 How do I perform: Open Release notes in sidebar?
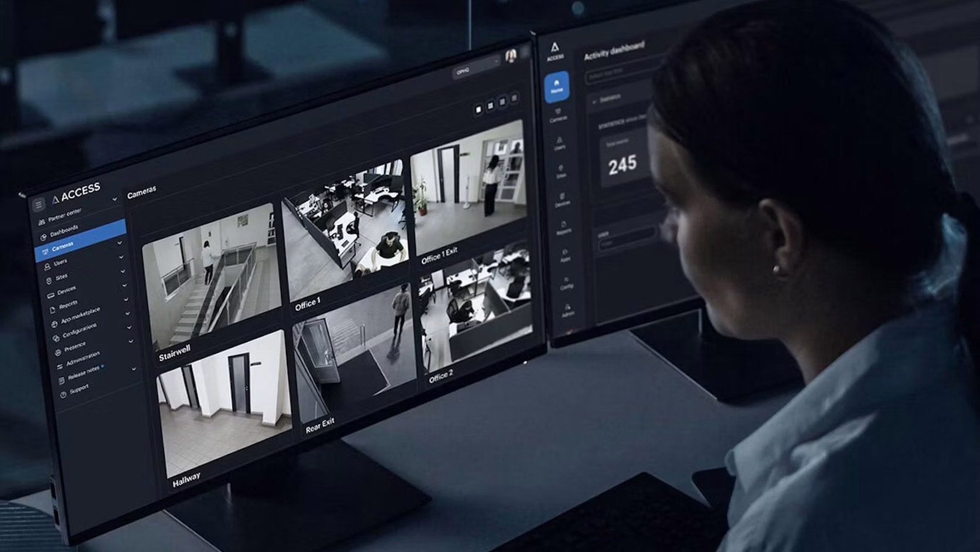(83, 372)
